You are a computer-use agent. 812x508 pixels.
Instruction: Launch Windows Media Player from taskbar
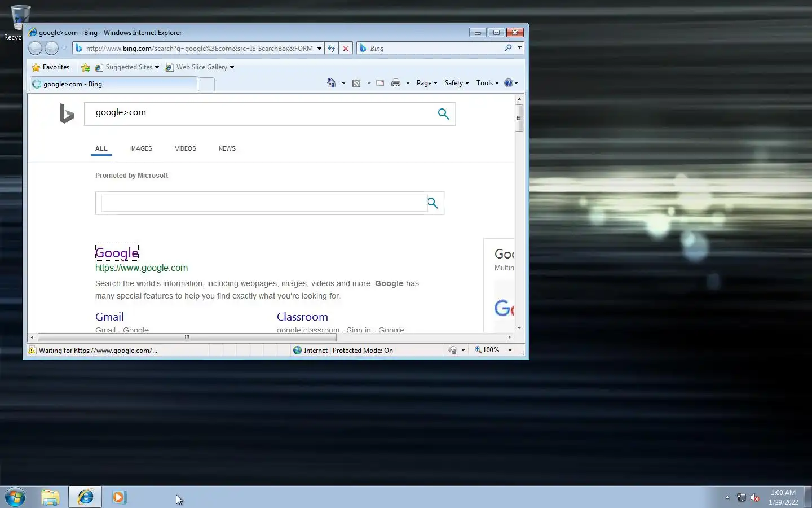coord(119,497)
